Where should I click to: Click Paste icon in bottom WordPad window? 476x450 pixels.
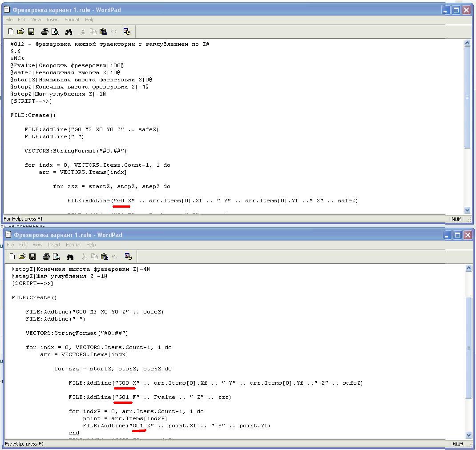(x=105, y=257)
